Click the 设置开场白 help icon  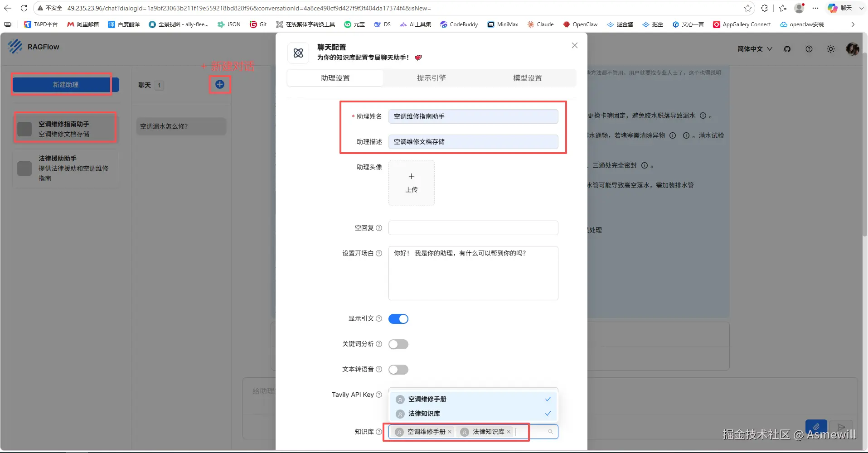click(x=379, y=253)
